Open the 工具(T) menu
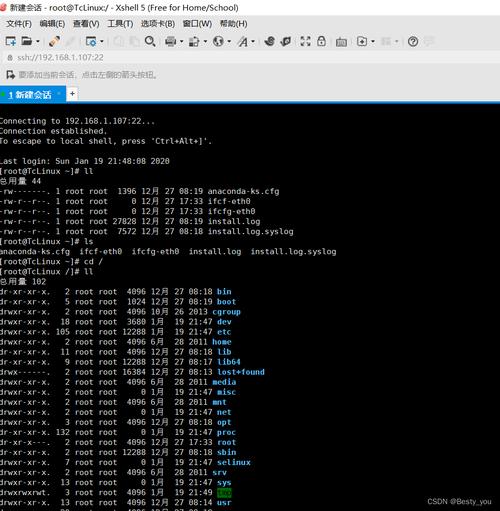This screenshot has height=511, width=500. pyautogui.click(x=120, y=24)
